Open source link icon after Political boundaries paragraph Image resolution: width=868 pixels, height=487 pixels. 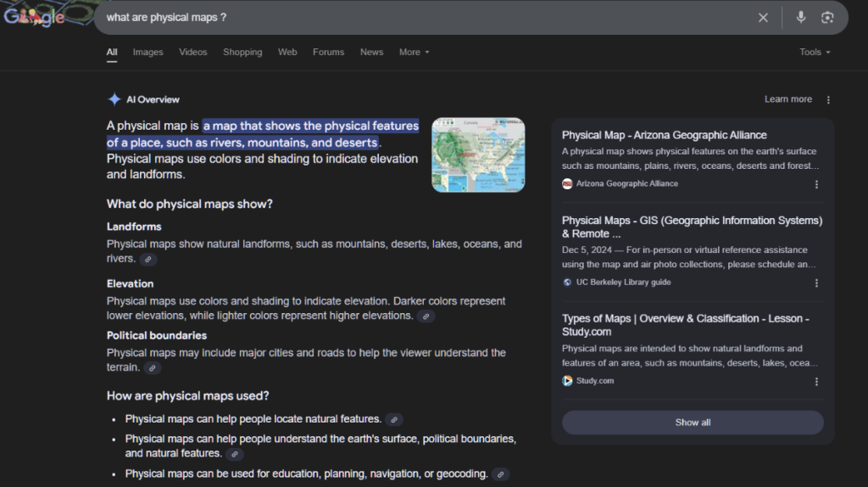coord(153,368)
